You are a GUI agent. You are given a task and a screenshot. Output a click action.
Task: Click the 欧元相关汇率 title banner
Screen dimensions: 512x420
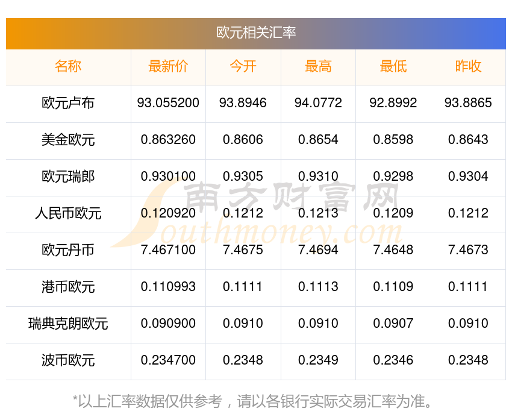256,33
